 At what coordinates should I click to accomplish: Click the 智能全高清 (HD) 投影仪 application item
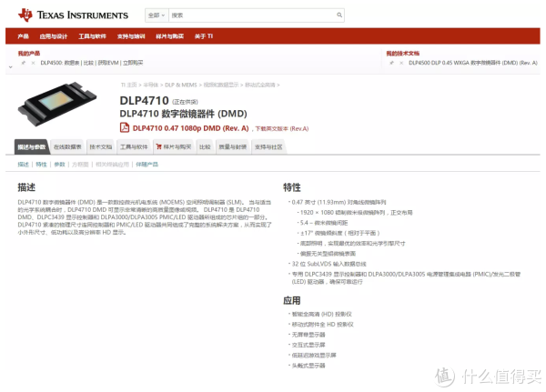pyautogui.click(x=321, y=314)
